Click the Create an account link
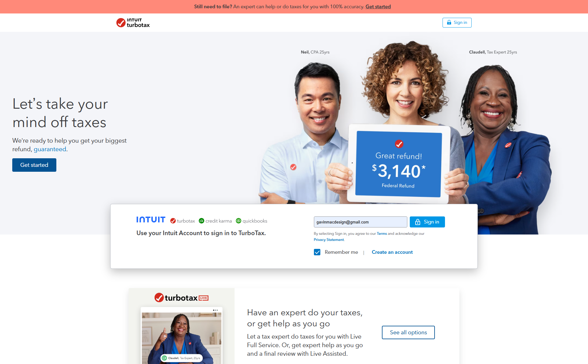 click(x=392, y=252)
